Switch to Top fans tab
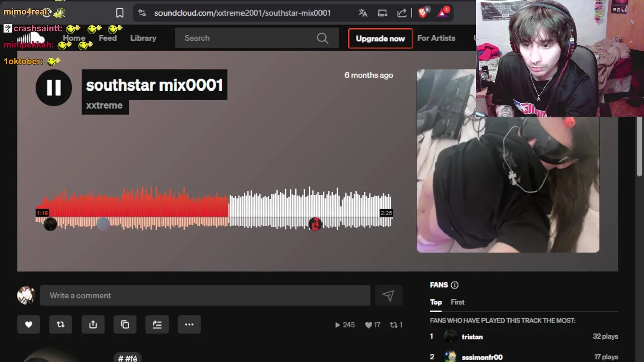The width and height of the screenshot is (644, 362). 436,302
